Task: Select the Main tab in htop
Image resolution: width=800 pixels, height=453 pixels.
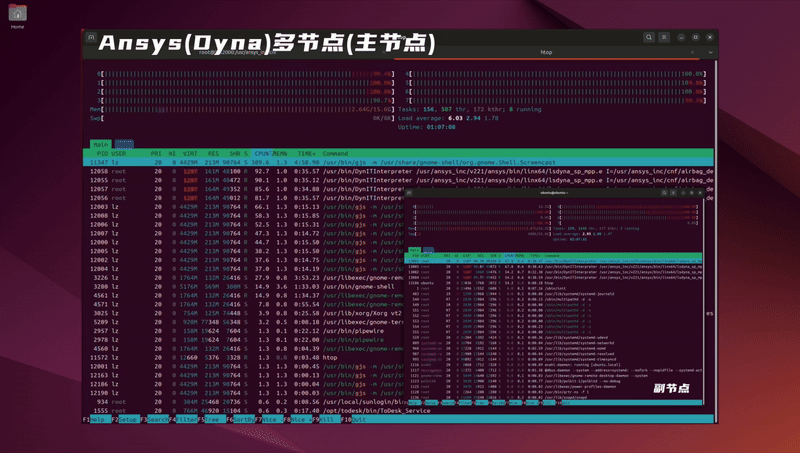Action: [101, 144]
